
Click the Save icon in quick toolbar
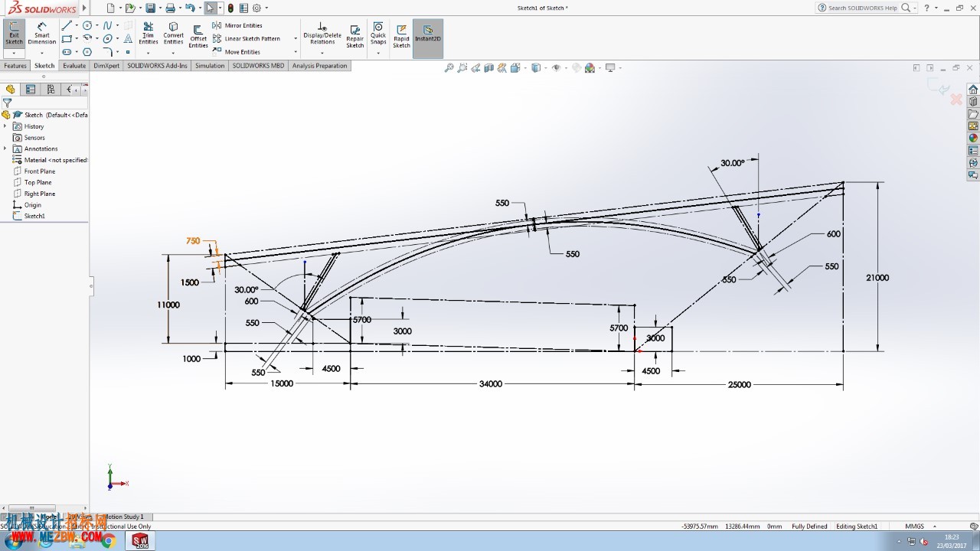150,8
